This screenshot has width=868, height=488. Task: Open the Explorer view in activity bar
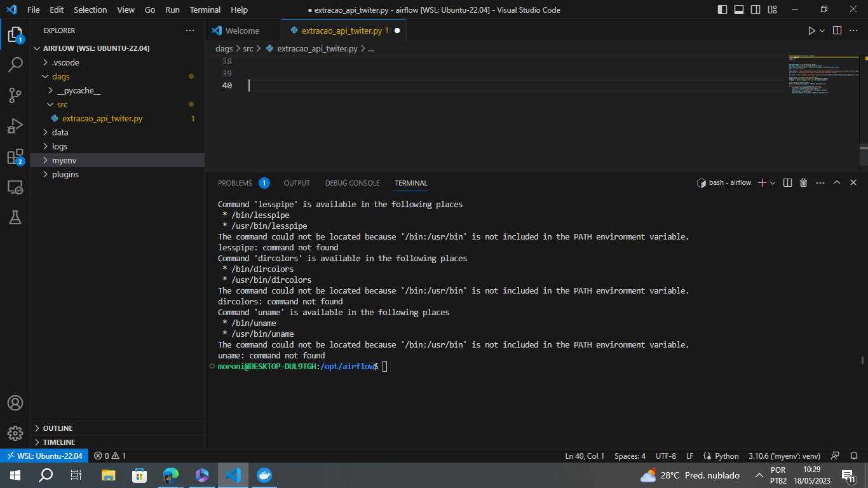pos(15,34)
